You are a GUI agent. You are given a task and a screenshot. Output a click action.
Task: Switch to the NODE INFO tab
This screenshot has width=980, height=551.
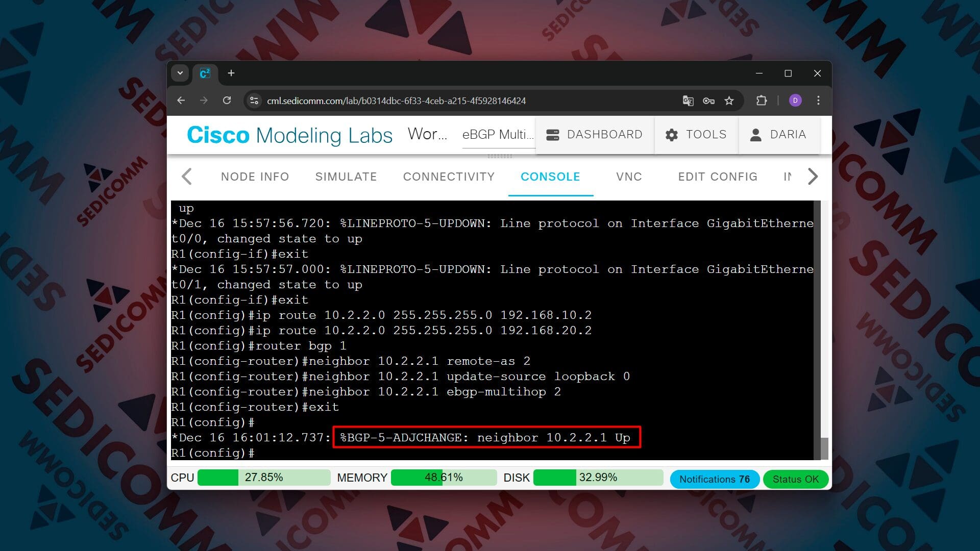click(255, 177)
